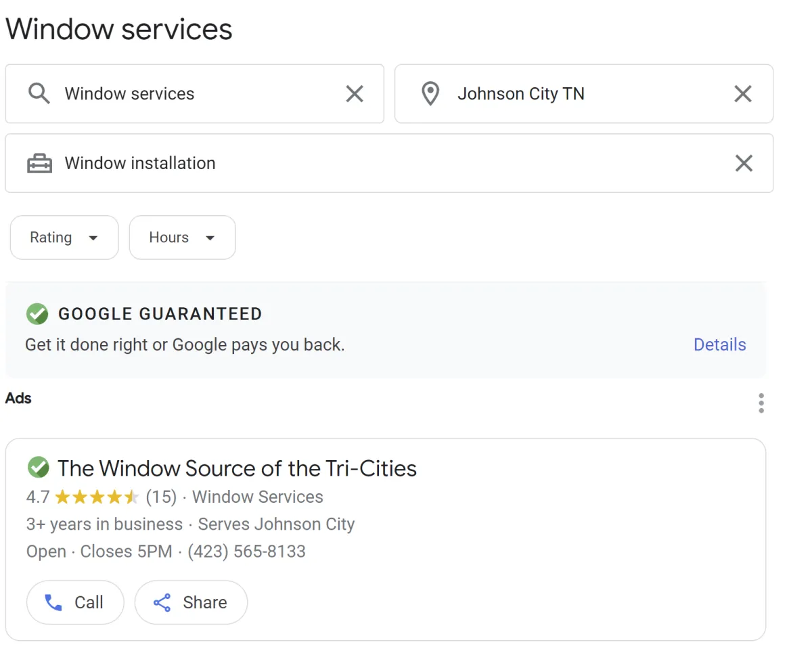
Task: Call The Window Source of the Tri-Cities
Action: 75,602
